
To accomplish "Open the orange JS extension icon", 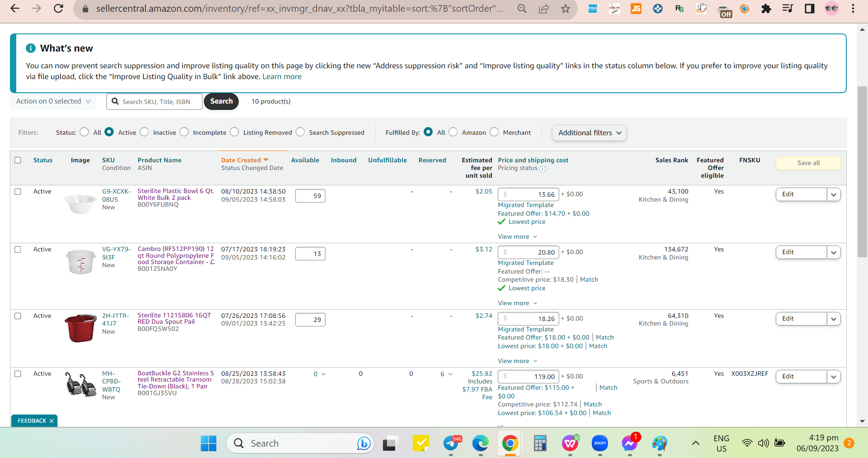I will coord(636,9).
